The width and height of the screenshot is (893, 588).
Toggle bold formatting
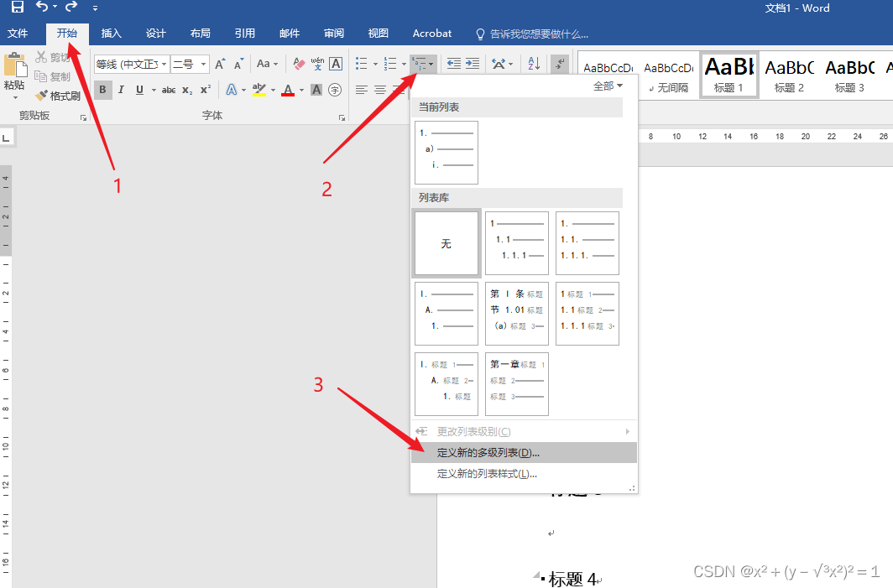102,90
